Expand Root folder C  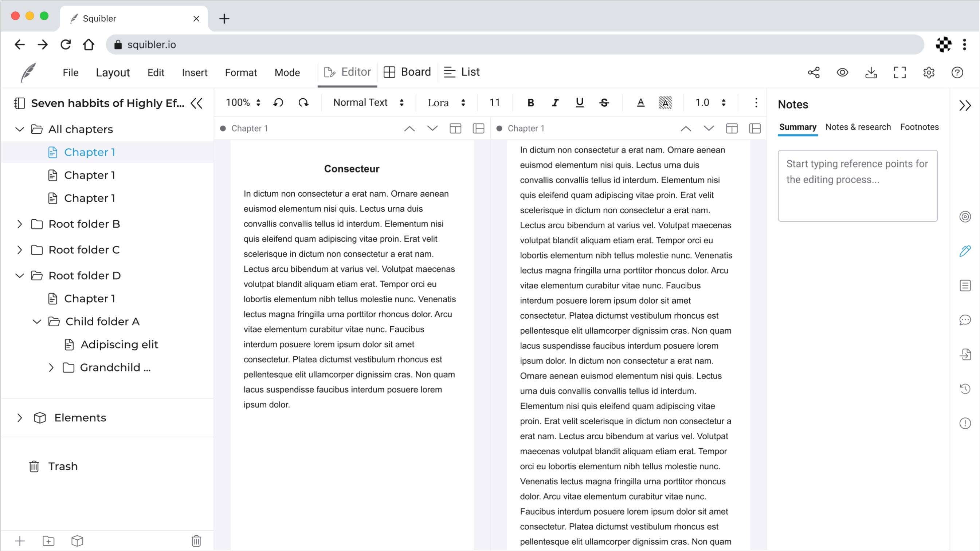pos(19,250)
